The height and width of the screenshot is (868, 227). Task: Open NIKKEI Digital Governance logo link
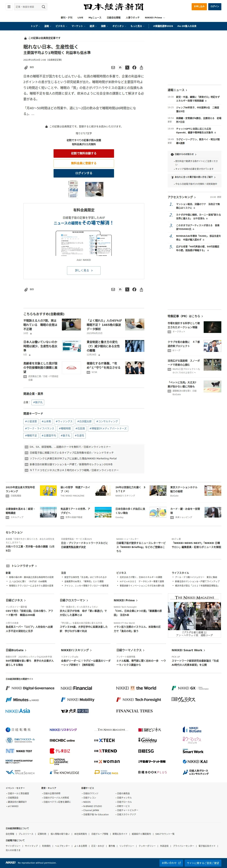30,688
